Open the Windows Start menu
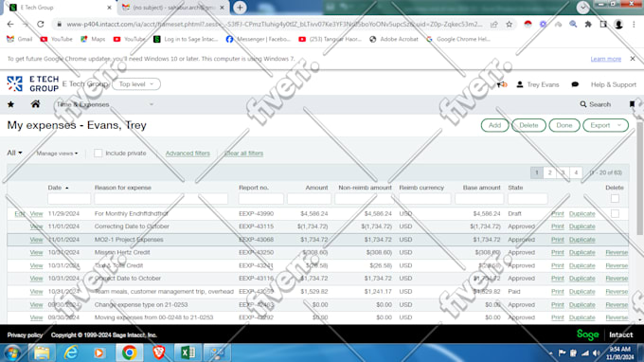644x362 pixels. [12, 353]
